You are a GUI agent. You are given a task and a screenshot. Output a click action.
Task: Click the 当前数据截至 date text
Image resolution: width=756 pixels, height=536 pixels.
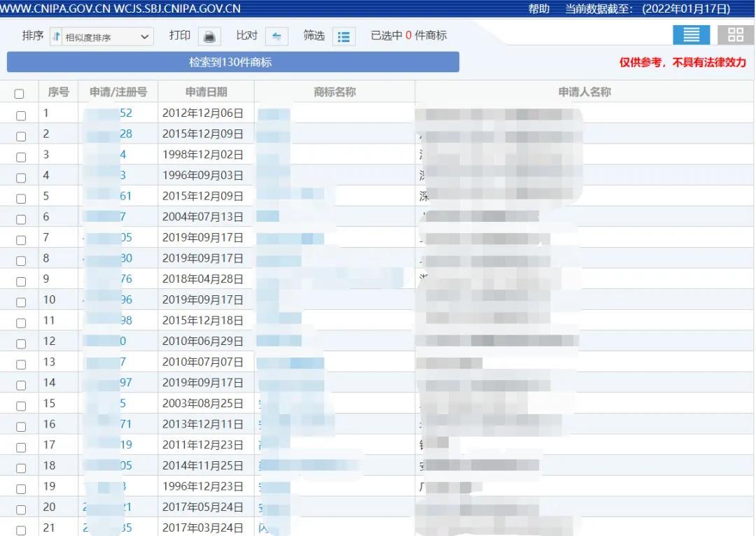(x=647, y=8)
